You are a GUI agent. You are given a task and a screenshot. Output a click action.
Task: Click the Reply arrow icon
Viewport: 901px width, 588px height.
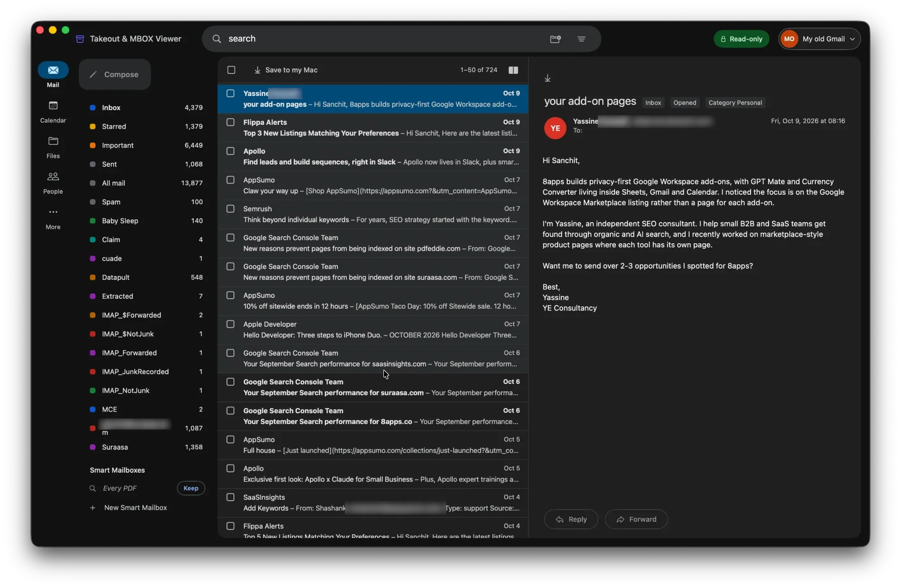tap(560, 520)
